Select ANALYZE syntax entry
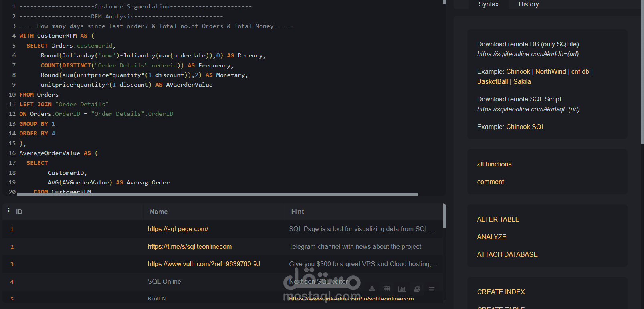The width and height of the screenshot is (644, 309). 492,237
